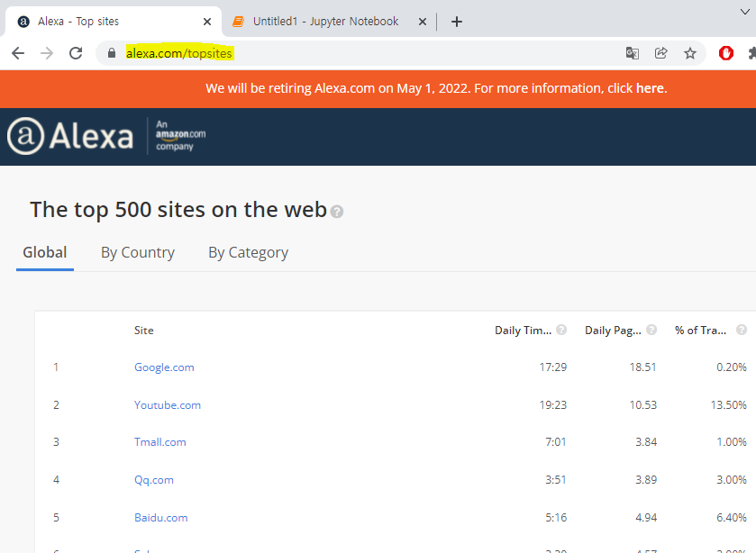
Task: Open the Google.com link
Action: (164, 367)
